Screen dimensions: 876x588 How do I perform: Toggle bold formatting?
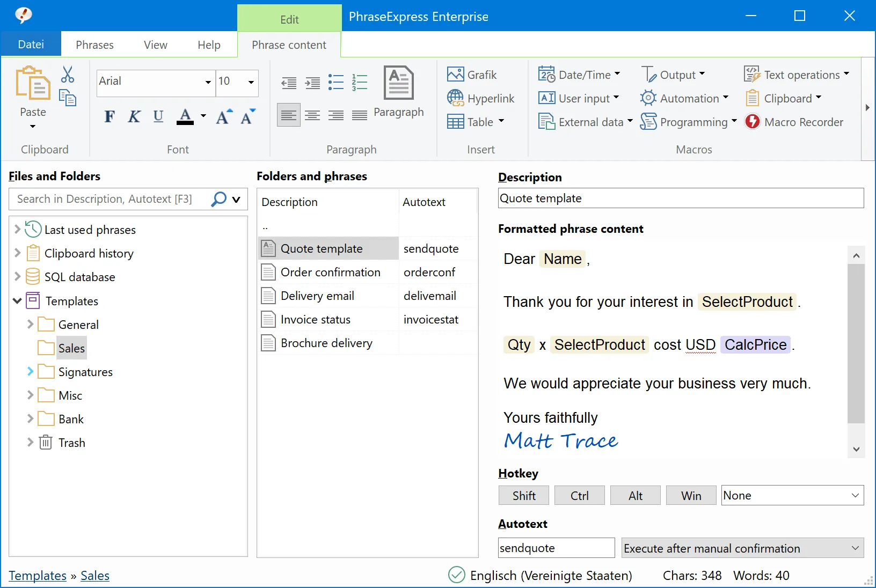pyautogui.click(x=109, y=116)
